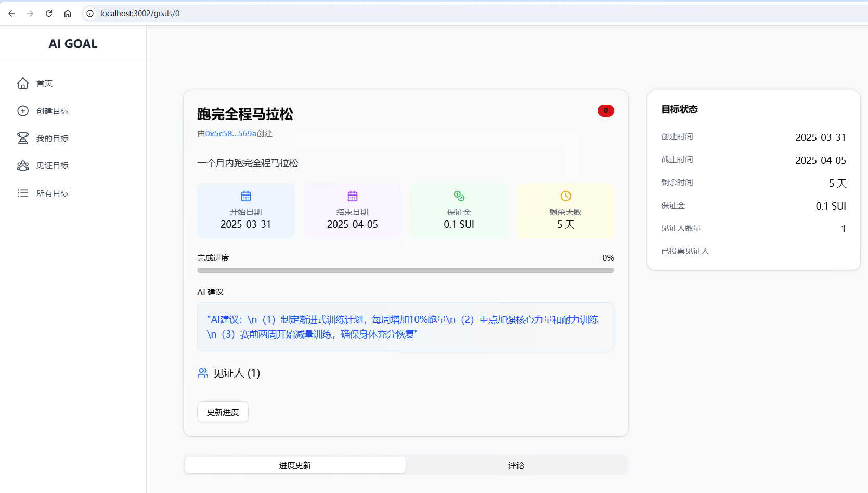This screenshot has width=868, height=493.
Task: Select the 见证目标 people icon
Action: point(23,165)
